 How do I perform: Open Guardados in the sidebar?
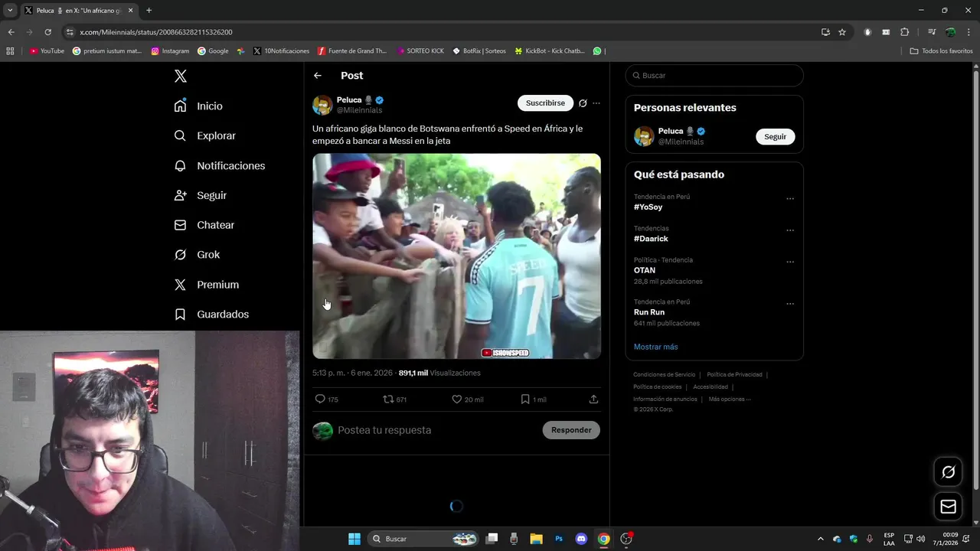coord(211,315)
